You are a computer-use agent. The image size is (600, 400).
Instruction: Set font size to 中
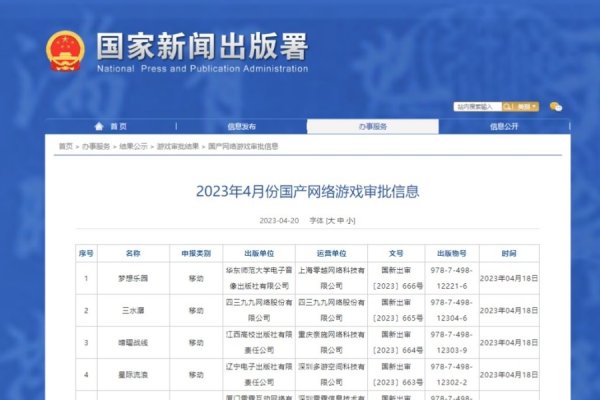[341, 220]
